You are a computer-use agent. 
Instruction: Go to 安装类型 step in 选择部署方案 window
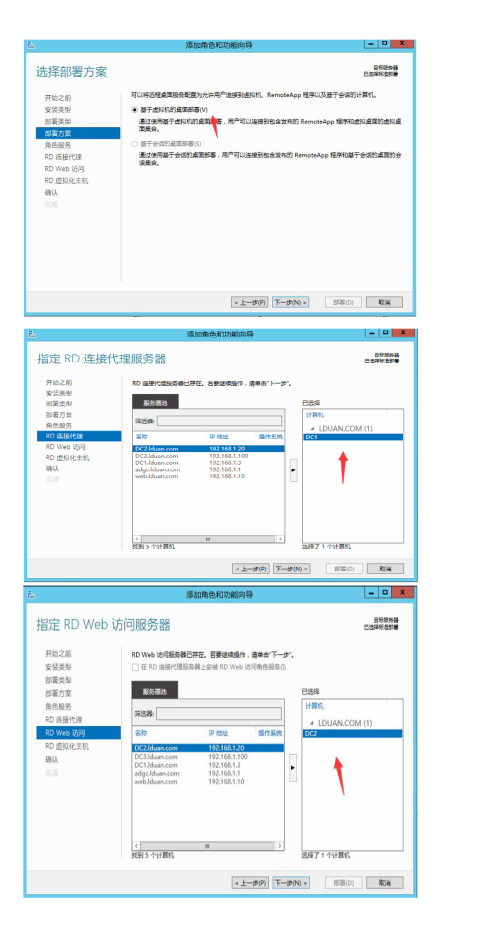(x=58, y=109)
